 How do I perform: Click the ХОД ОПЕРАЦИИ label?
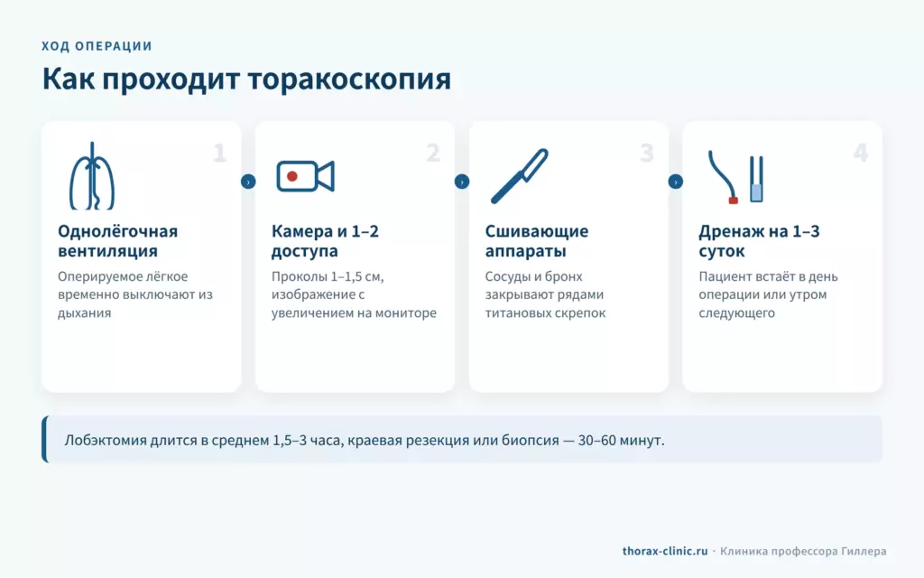click(x=97, y=46)
